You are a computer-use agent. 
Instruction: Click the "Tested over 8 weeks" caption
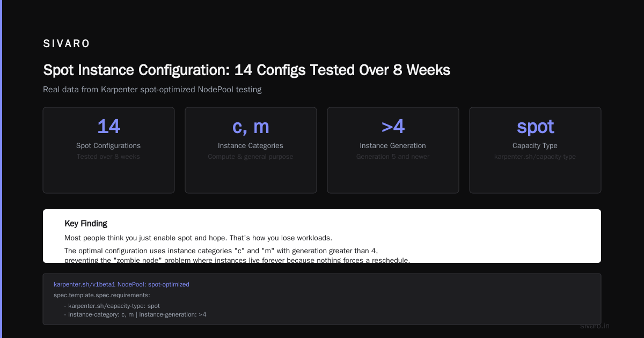click(x=108, y=157)
